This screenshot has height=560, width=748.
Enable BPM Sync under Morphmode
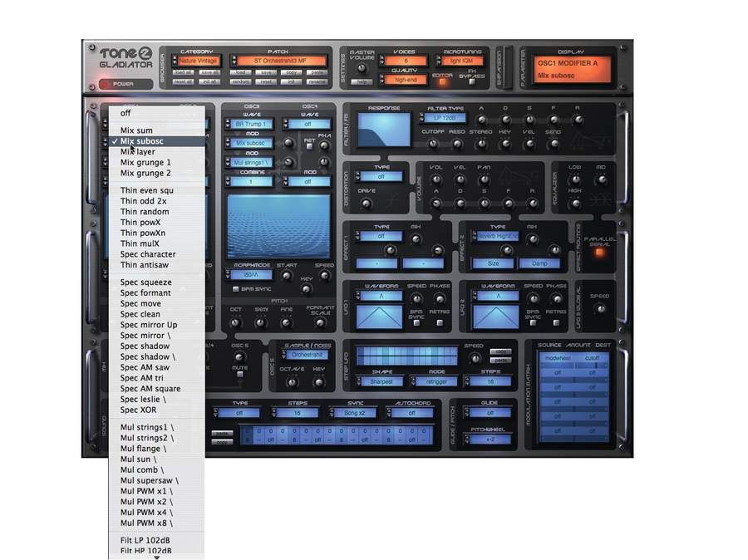coord(236,289)
